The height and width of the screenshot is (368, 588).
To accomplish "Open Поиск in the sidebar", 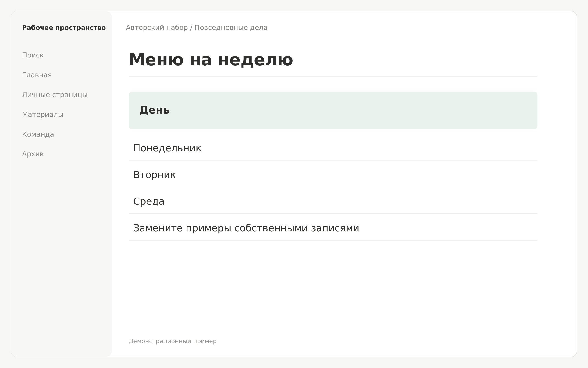I will click(x=33, y=55).
